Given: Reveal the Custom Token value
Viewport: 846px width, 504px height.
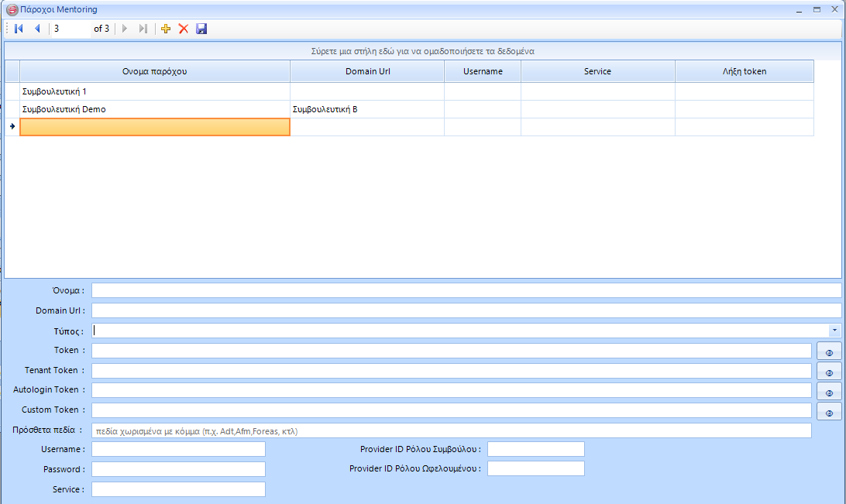Looking at the screenshot, I should [829, 411].
